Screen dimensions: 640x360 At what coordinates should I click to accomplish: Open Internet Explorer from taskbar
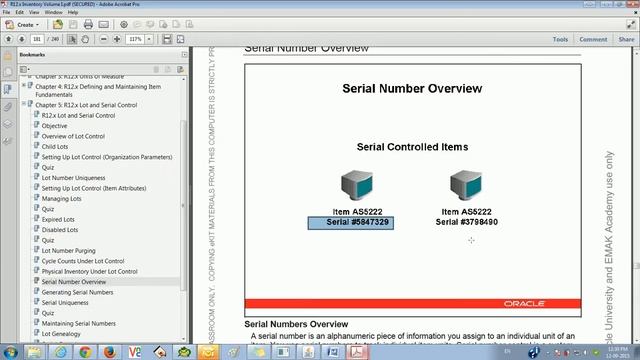tap(60, 352)
